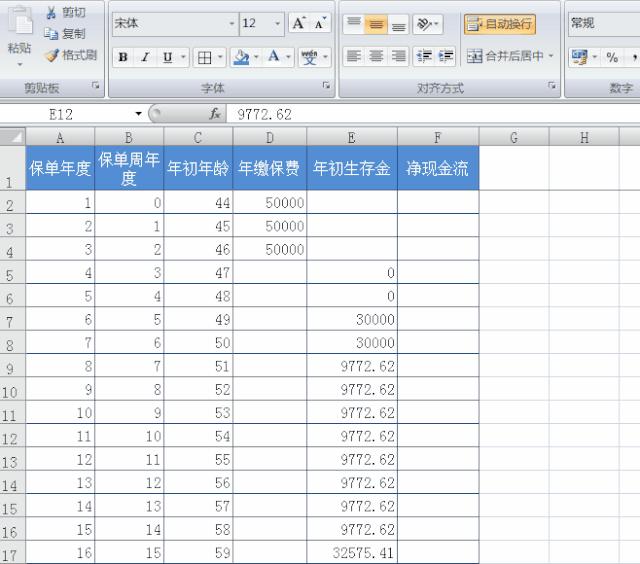
Task: Click cell D2 containing 50000
Action: tap(270, 202)
